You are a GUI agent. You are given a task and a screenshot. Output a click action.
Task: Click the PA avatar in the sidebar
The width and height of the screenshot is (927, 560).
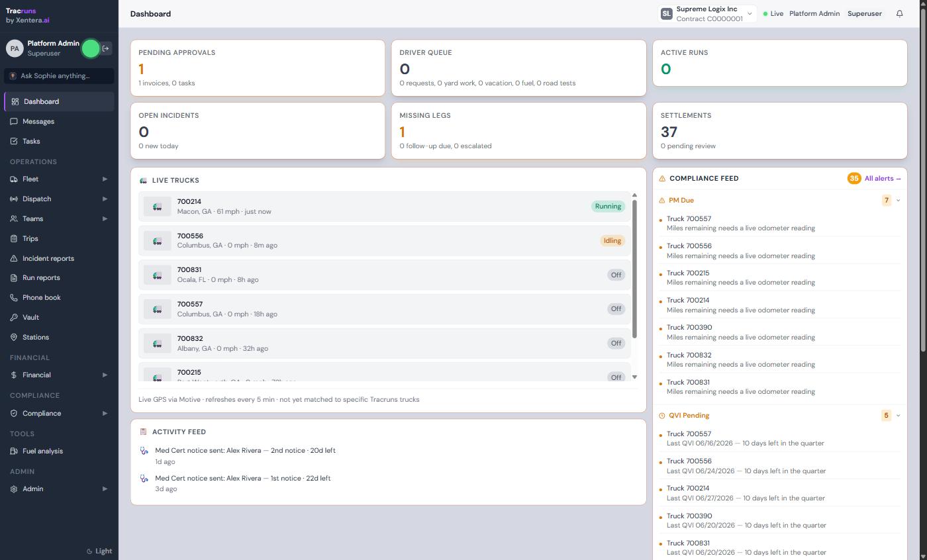click(x=15, y=48)
